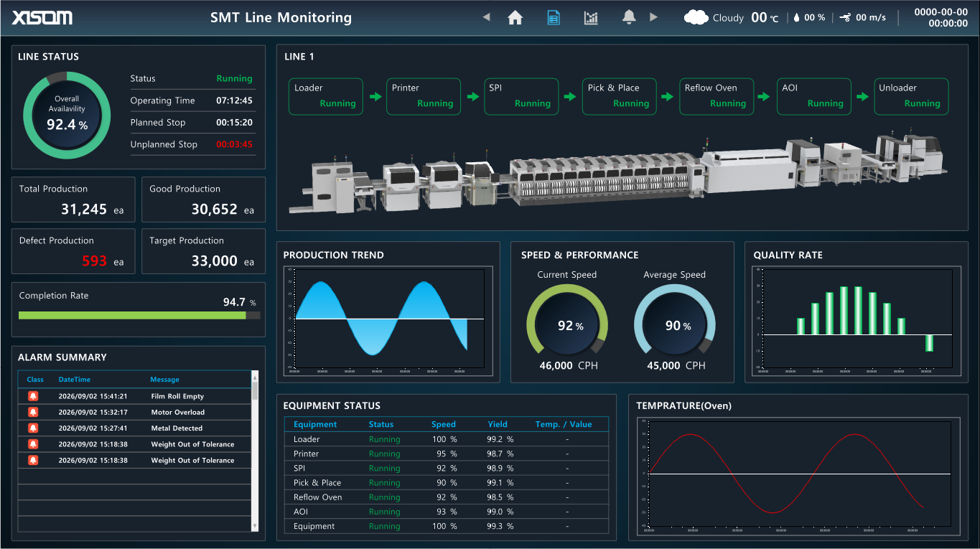The image size is (980, 549).
Task: Click the humidity droplet icon
Action: (796, 18)
